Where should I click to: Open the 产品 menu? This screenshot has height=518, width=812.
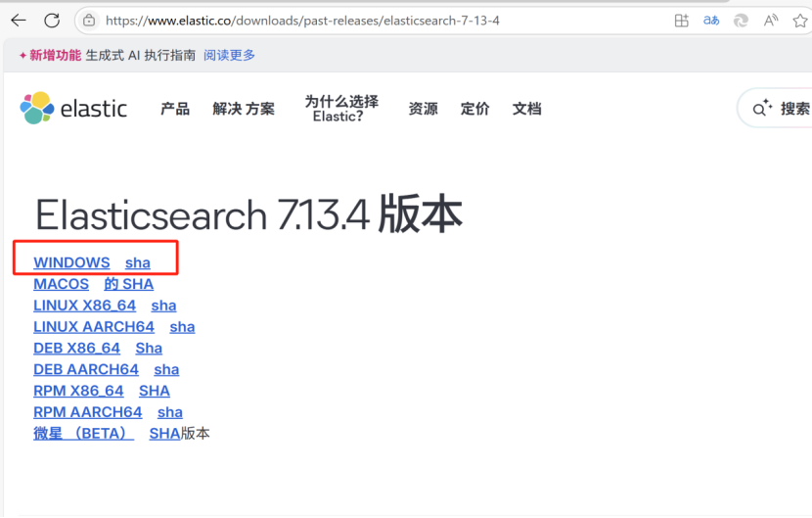(175, 109)
